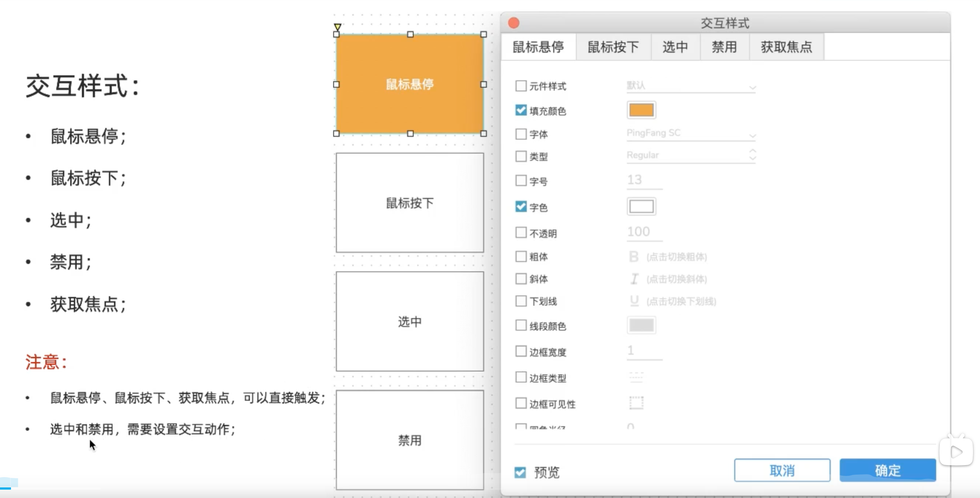Viewport: 980px width, 498px height.
Task: Click the underline U toggle icon
Action: click(634, 301)
